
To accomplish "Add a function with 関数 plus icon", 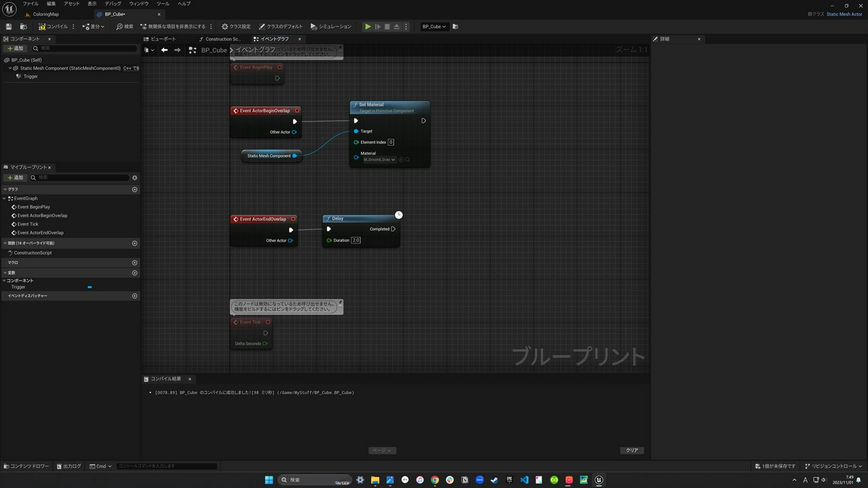I will pyautogui.click(x=135, y=244).
